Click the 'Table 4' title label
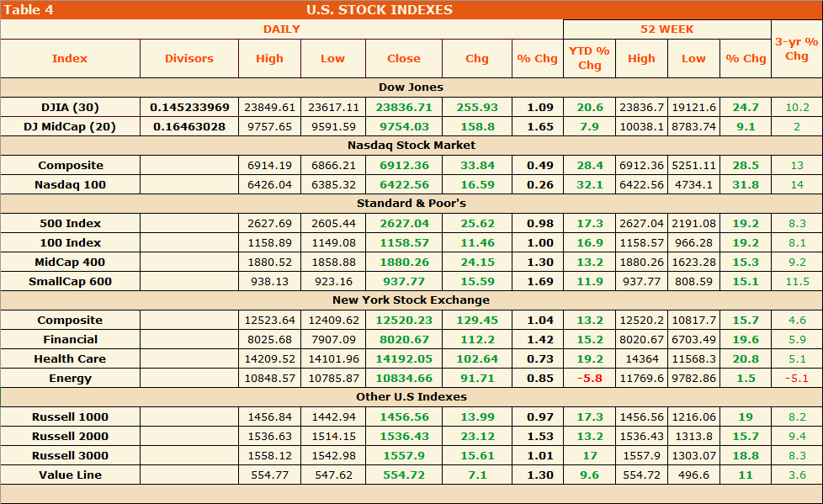This screenshot has height=504, width=823. pyautogui.click(x=29, y=10)
